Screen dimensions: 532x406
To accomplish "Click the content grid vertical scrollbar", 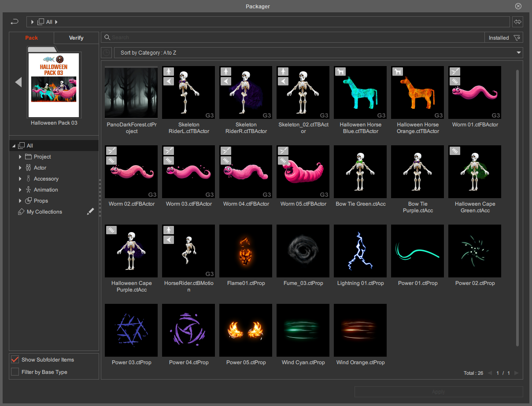I will click(517, 208).
